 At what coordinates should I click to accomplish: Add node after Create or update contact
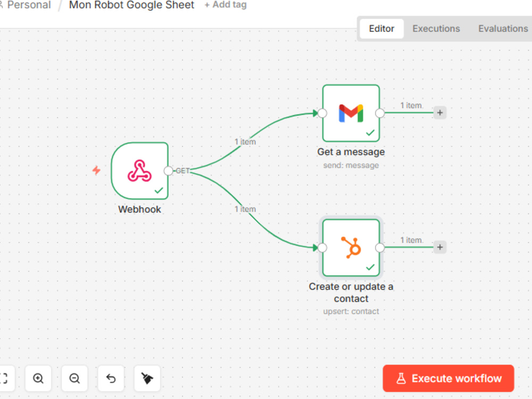coord(440,247)
